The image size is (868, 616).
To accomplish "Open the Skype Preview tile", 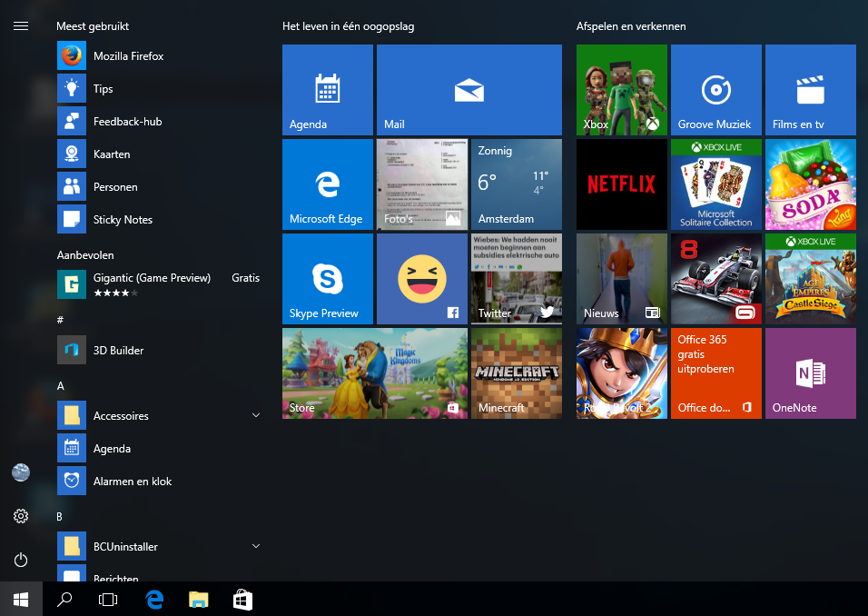I will click(327, 279).
